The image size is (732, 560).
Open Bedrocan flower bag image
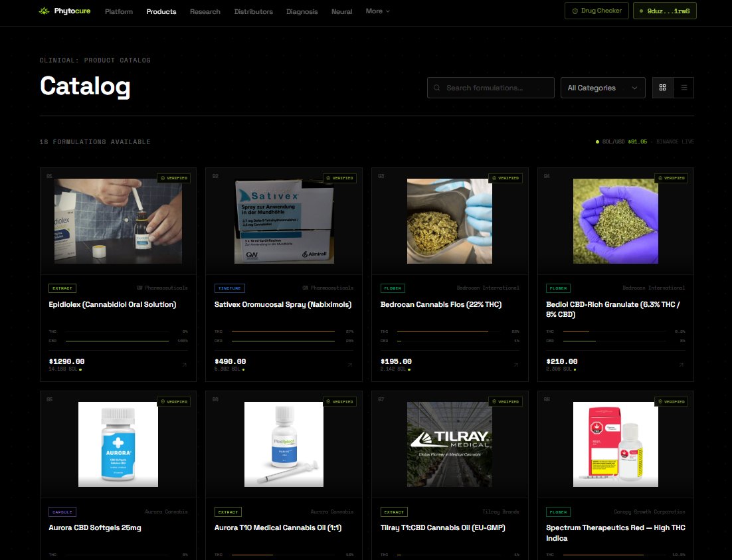450,221
